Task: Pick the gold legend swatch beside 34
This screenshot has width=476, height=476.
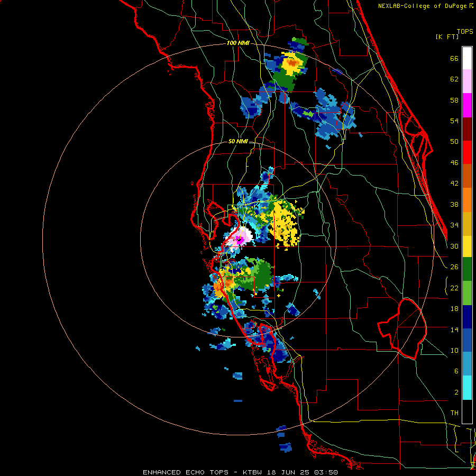Action: click(467, 224)
